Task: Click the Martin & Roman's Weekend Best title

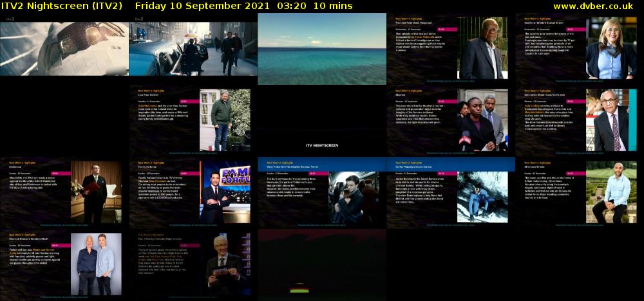Action: tap(29, 239)
